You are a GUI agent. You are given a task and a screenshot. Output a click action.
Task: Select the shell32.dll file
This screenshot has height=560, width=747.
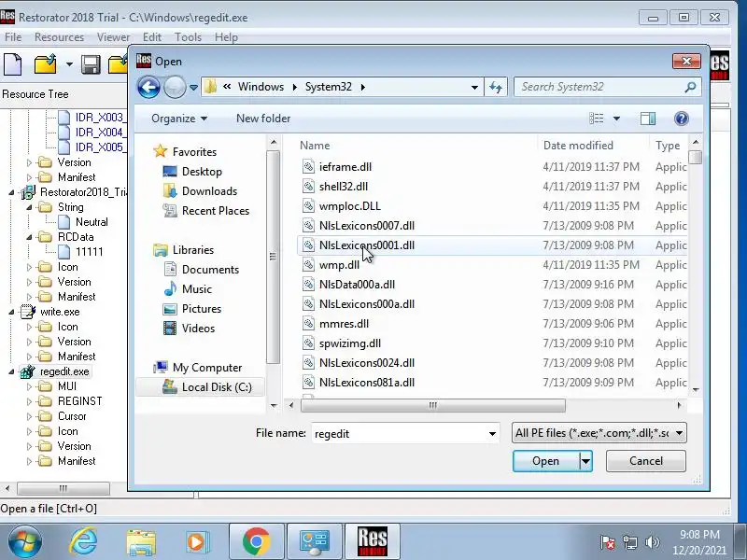(343, 186)
